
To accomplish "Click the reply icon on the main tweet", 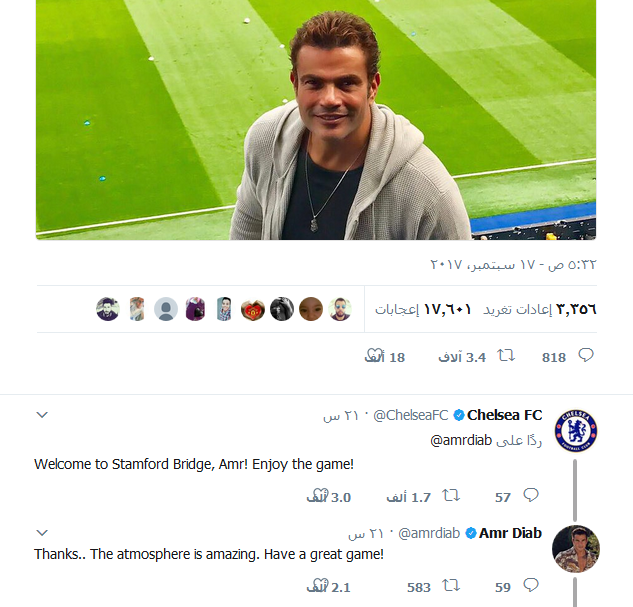I will [x=586, y=356].
